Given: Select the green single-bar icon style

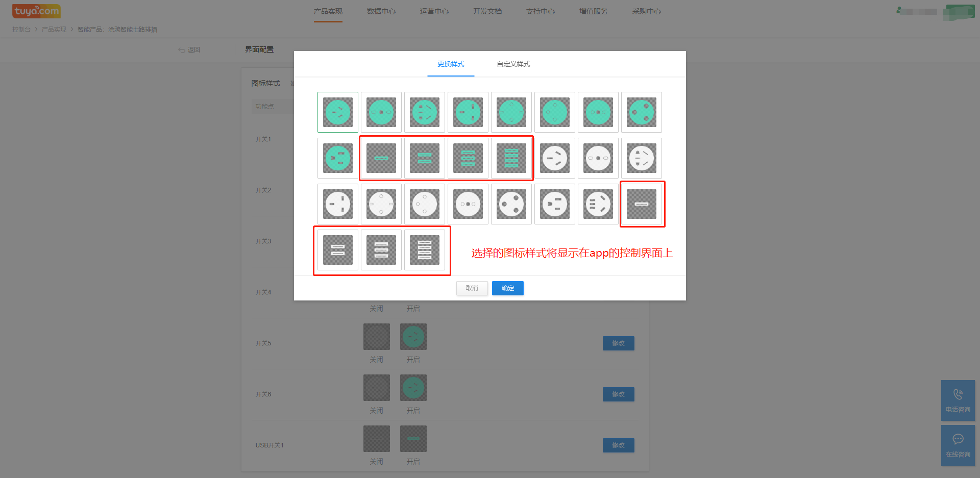Looking at the screenshot, I should pos(381,158).
